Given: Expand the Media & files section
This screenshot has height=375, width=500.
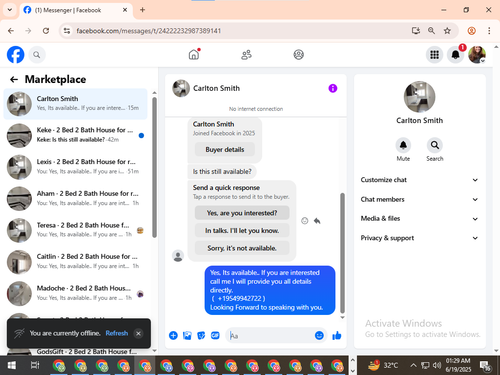Looking at the screenshot, I should click(x=419, y=219).
